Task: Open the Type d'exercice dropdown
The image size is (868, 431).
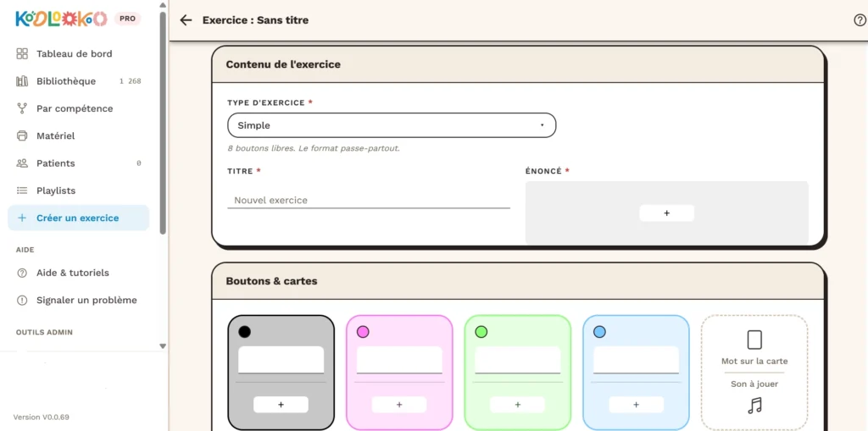Action: (x=392, y=125)
